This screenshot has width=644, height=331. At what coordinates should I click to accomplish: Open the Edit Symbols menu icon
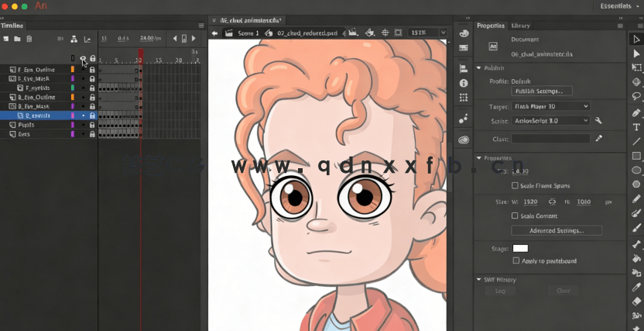point(370,33)
